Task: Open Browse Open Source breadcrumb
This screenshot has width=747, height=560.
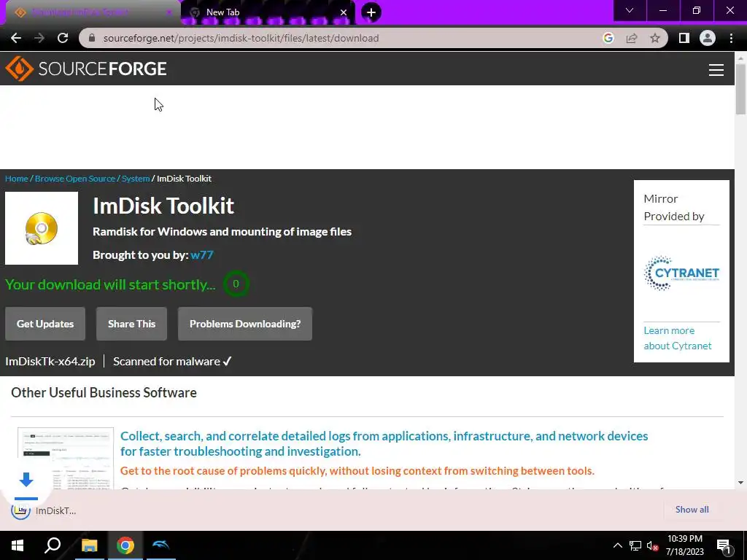Action: (75, 179)
